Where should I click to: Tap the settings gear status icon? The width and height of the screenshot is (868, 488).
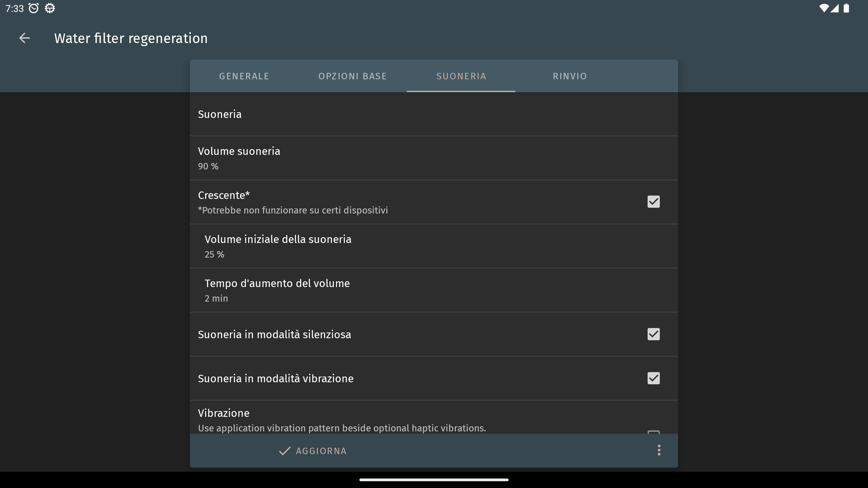tap(50, 8)
